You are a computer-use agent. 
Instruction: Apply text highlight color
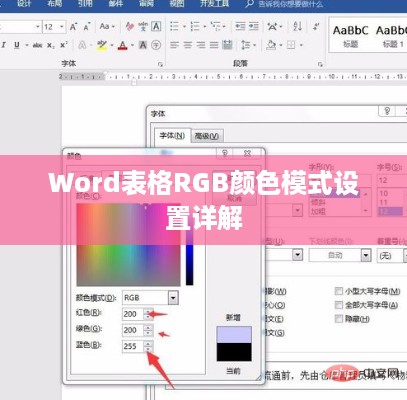(x=102, y=45)
